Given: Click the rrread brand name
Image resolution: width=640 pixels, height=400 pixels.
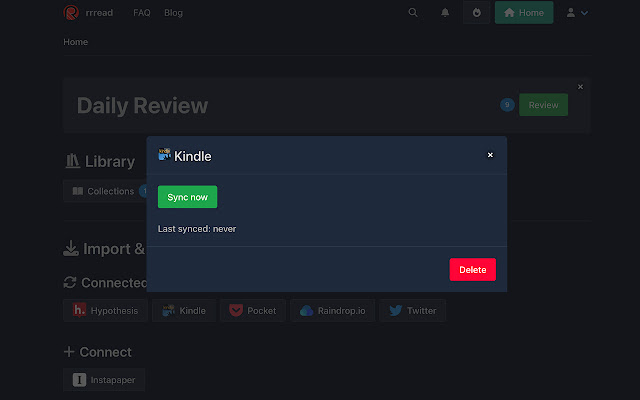Looking at the screenshot, I should (x=99, y=13).
